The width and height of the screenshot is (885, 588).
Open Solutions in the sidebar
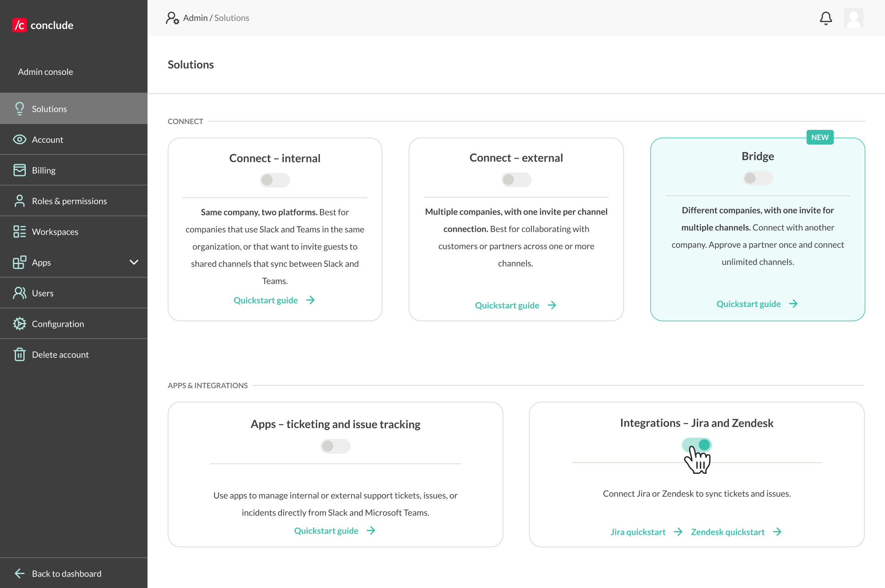point(74,109)
